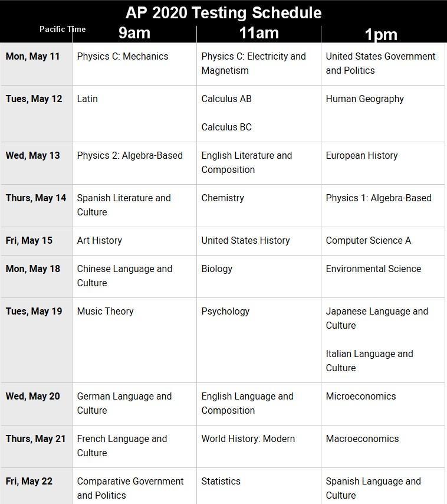This screenshot has width=447, height=504.
Task: Select the Music Theory cell
Action: point(105,312)
